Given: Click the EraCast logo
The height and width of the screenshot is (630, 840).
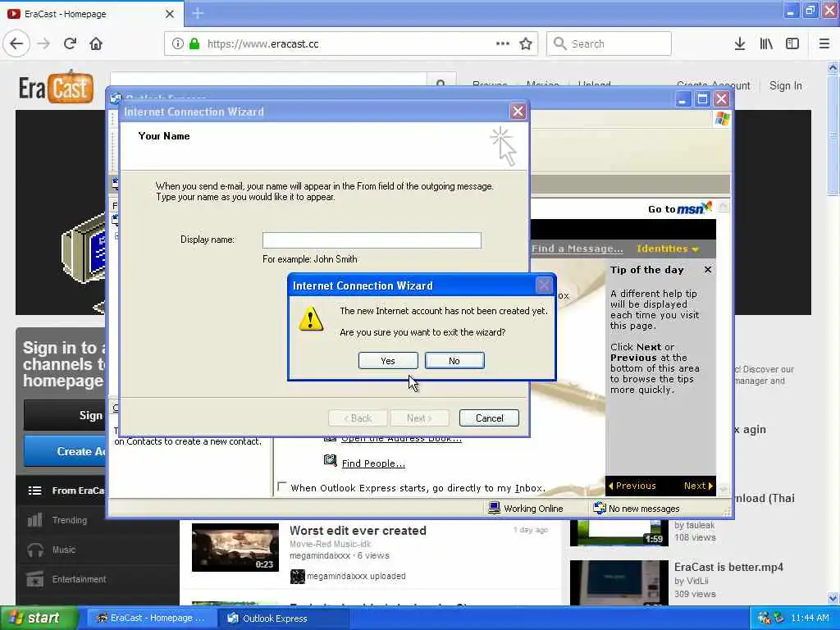Looking at the screenshot, I should click(x=57, y=87).
